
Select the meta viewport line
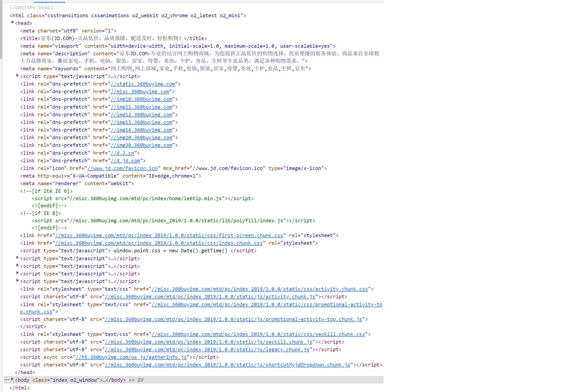point(178,46)
